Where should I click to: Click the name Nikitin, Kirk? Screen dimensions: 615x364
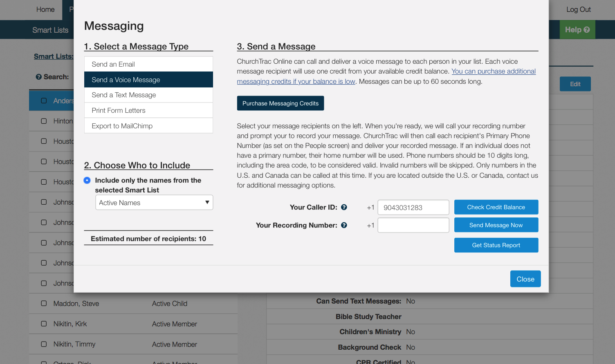coord(70,324)
